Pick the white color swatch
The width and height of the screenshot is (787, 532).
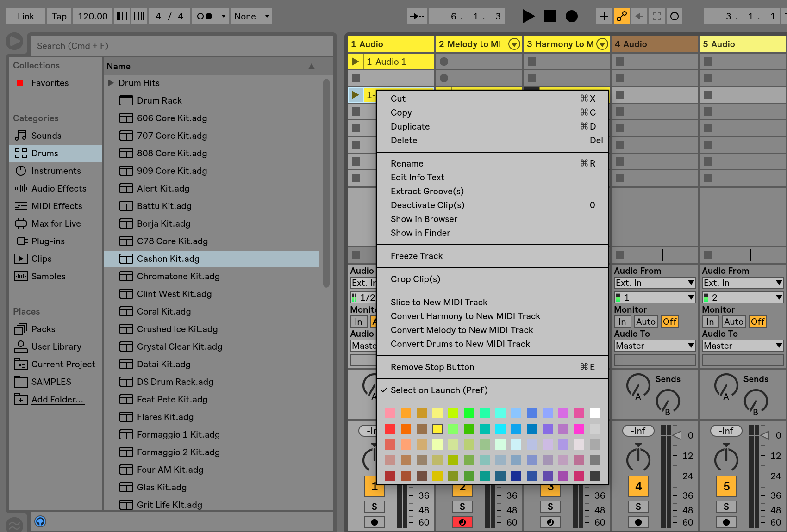[x=595, y=413]
